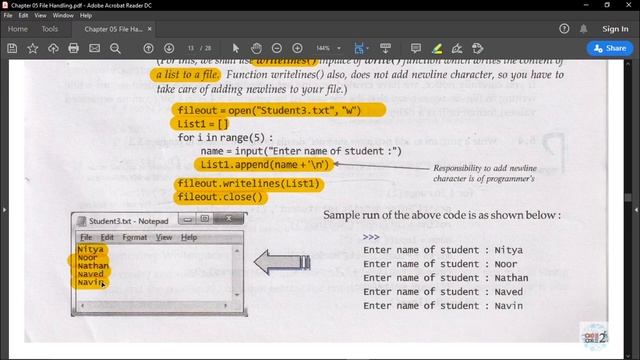Click the Save file icon
The height and width of the screenshot is (360, 640).
12,48
